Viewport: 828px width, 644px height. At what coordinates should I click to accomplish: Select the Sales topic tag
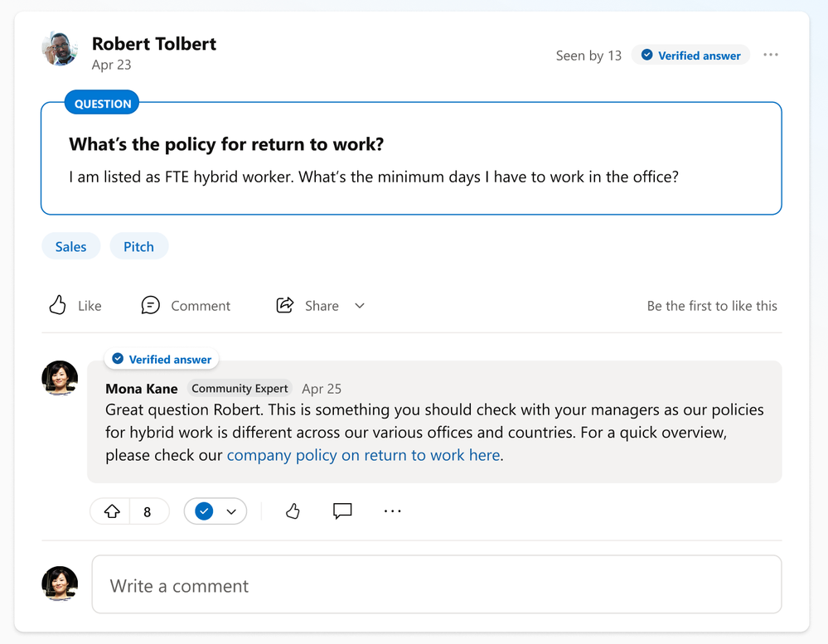coord(71,246)
